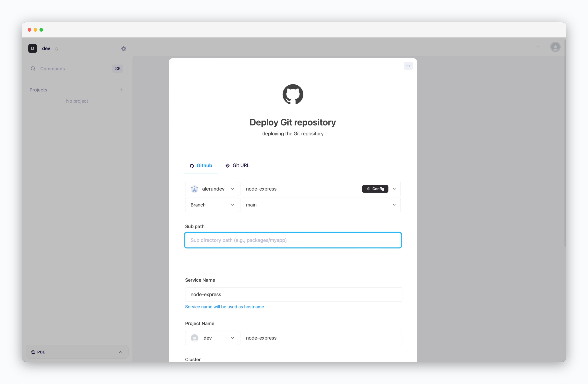Switch to the Git URL tab
The width and height of the screenshot is (588, 384).
click(237, 166)
